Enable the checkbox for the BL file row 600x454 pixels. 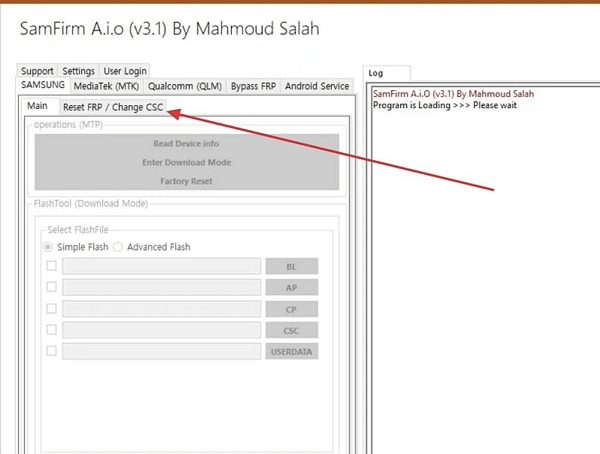coord(52,266)
